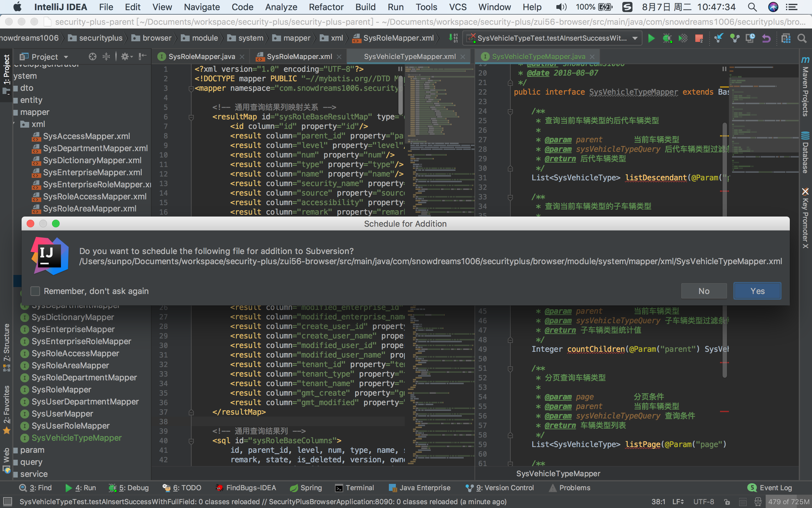Viewport: 812px width, 508px height.
Task: Open the run configuration dropdown
Action: pyautogui.click(x=553, y=38)
